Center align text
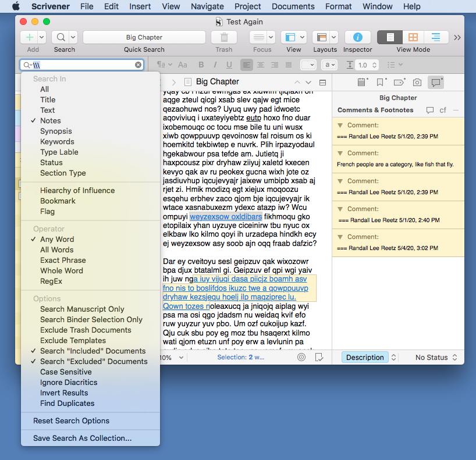Viewport: 476px width, 460px height. pyautogui.click(x=261, y=65)
